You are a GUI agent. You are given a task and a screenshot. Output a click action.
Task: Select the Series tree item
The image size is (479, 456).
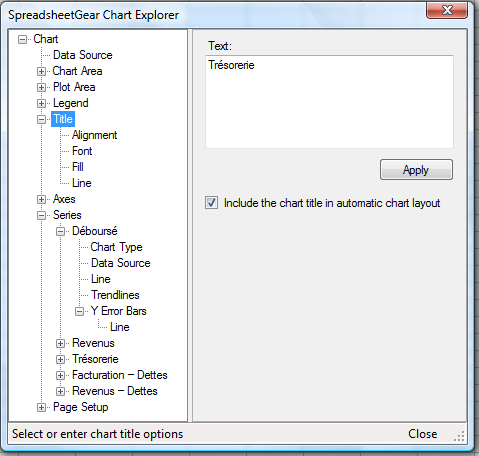tap(67, 215)
